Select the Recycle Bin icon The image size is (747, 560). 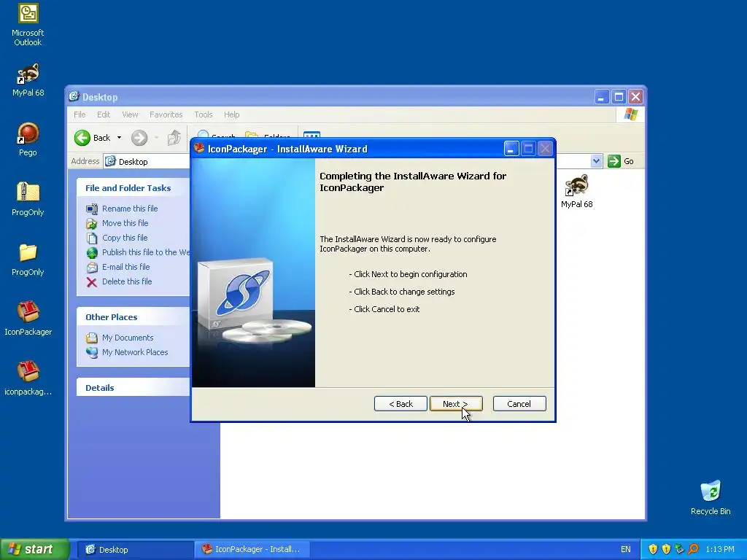(x=711, y=498)
